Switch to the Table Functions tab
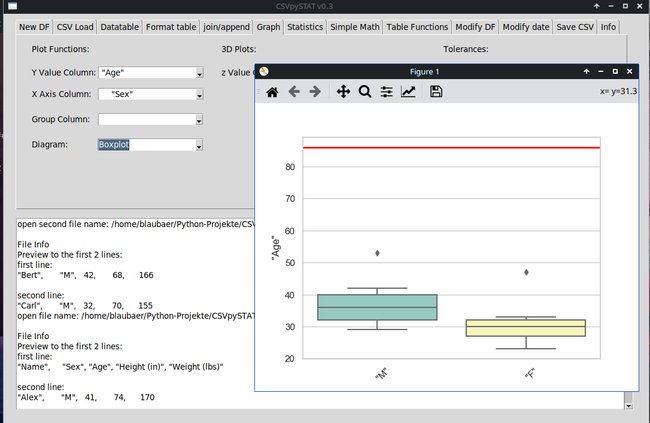 [x=417, y=27]
